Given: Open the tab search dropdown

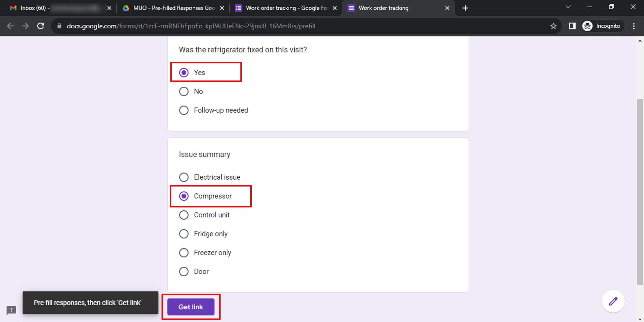Looking at the screenshot, I should click(568, 7).
